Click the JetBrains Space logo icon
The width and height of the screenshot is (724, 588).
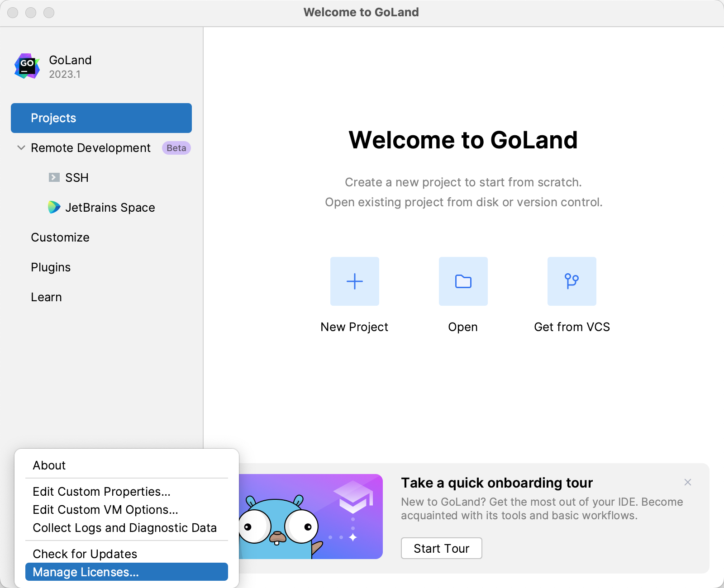pos(54,207)
